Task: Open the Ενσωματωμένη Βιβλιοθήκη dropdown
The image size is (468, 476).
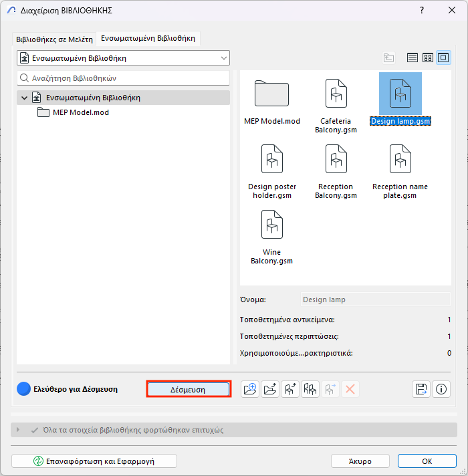Action: [x=123, y=58]
